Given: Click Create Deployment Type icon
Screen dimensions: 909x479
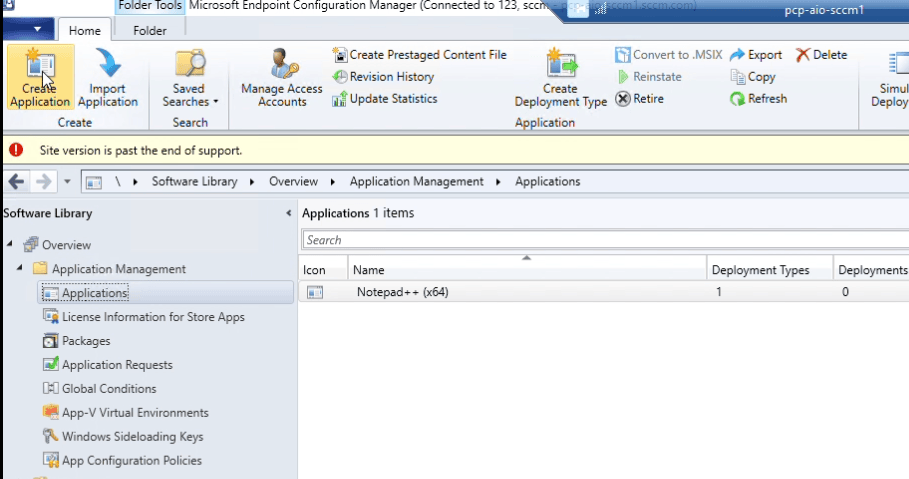Looking at the screenshot, I should coord(560,77).
